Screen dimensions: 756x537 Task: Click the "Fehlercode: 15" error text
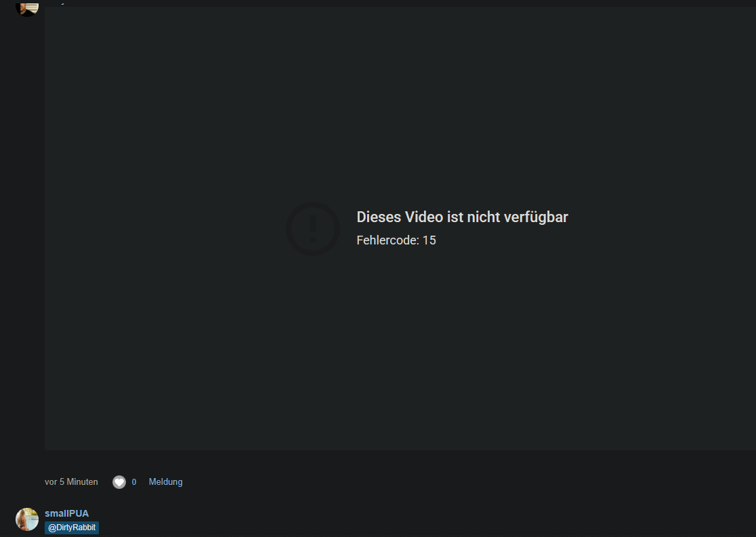[396, 240]
